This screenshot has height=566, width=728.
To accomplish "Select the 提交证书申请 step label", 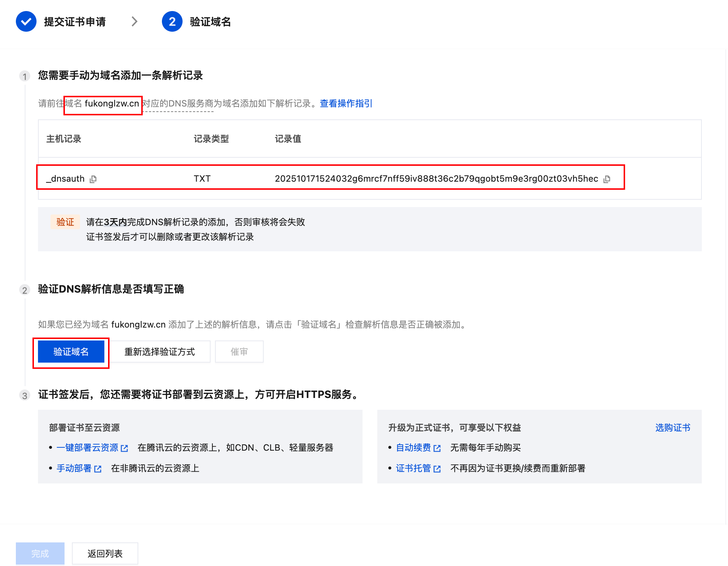I will coord(75,22).
